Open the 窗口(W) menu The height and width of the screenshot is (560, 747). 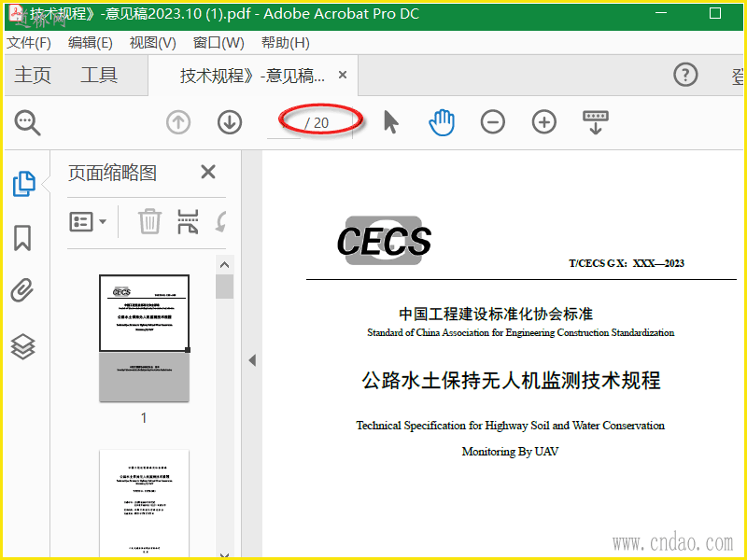tap(218, 43)
